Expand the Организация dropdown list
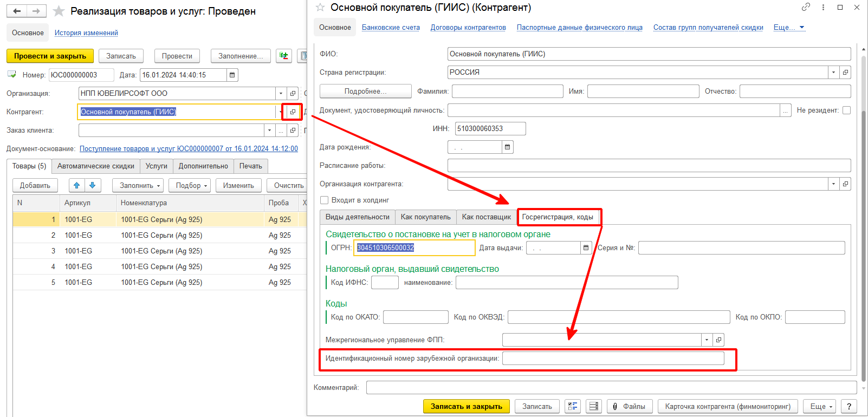The width and height of the screenshot is (868, 417). tap(281, 93)
